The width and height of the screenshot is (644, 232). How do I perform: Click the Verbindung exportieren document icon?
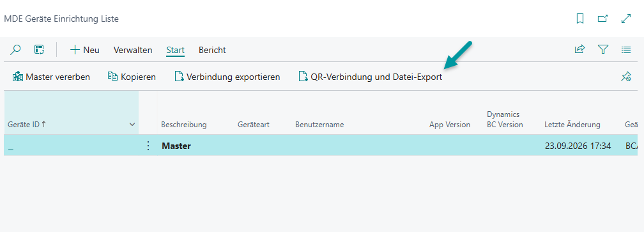(179, 77)
